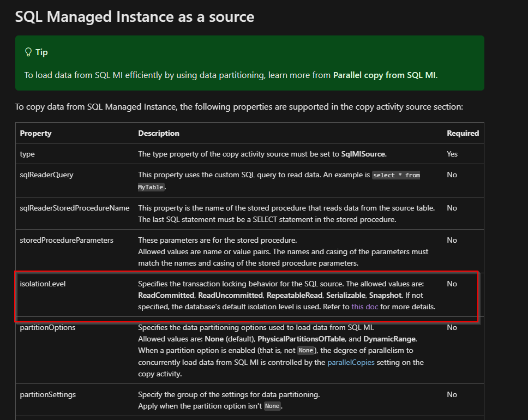This screenshot has width=528, height=420.
Task: Click the "SQL Managed Instance as a source" heading
Action: pyautogui.click(x=135, y=16)
